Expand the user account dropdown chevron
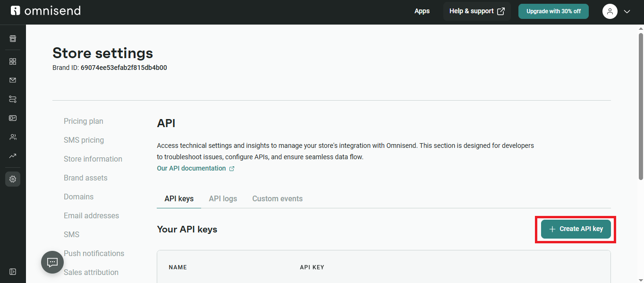 (x=627, y=12)
